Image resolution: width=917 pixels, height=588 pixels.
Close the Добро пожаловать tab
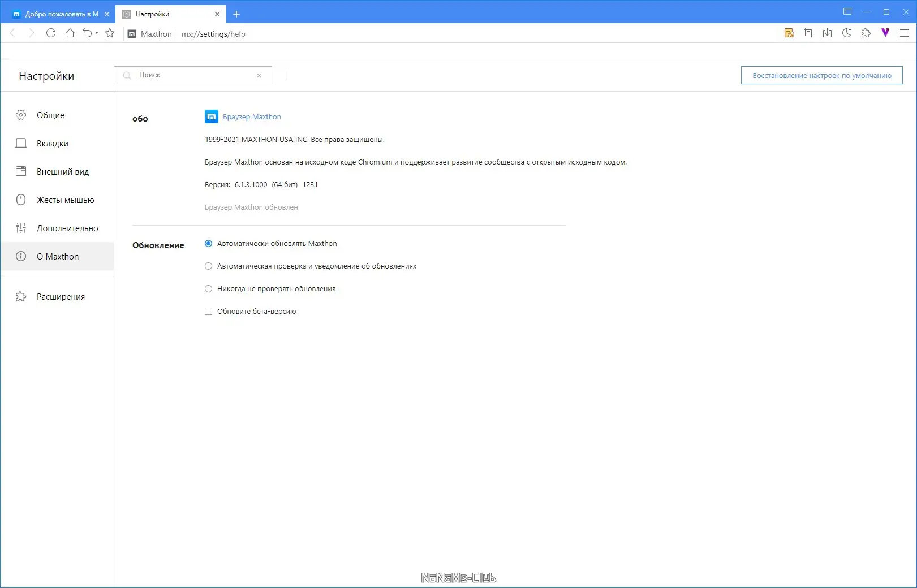pos(107,14)
